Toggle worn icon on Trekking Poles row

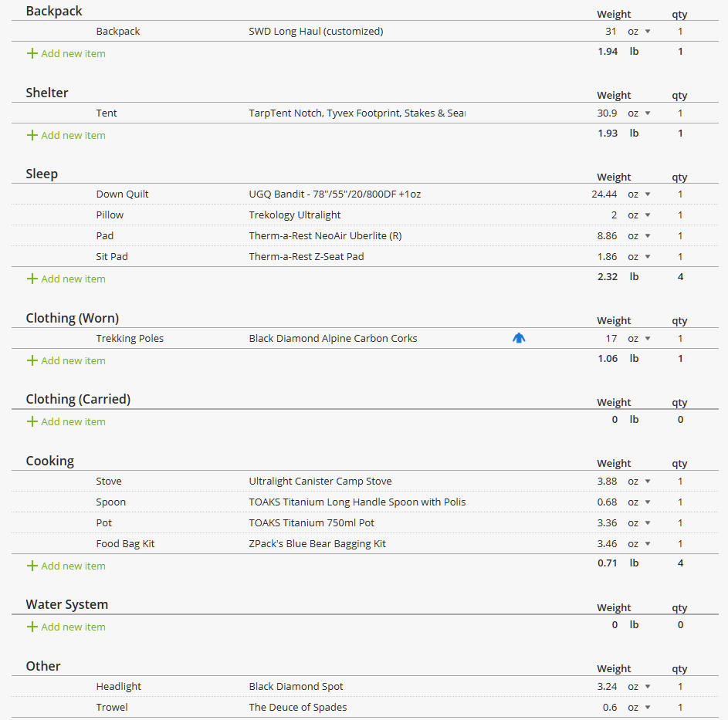pyautogui.click(x=519, y=338)
